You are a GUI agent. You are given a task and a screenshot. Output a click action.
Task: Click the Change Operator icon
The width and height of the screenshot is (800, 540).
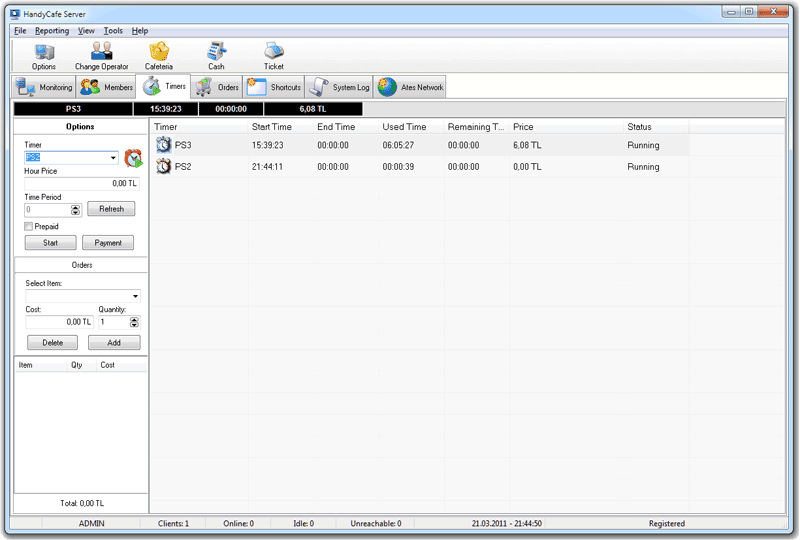click(x=101, y=53)
